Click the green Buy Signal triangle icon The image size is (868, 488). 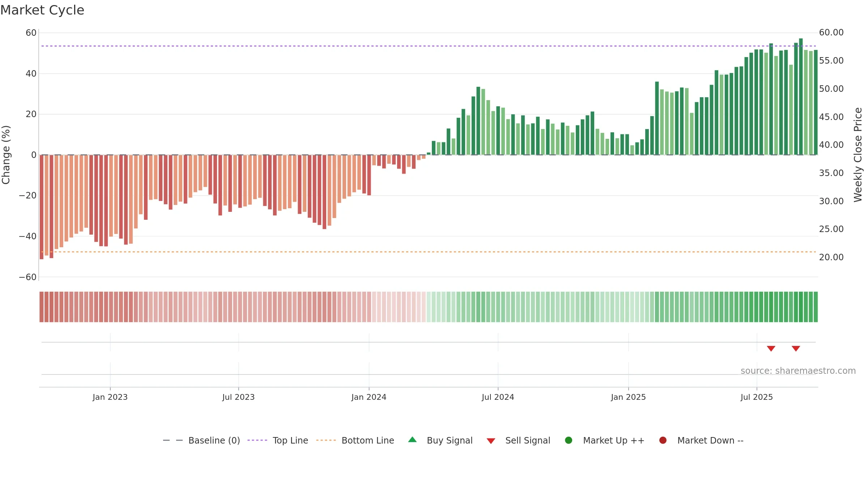(x=412, y=440)
